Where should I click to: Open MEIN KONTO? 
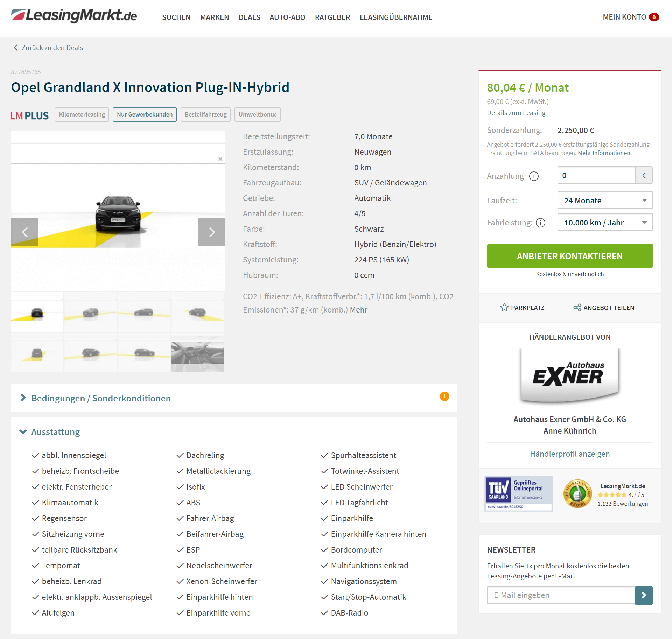coord(624,17)
